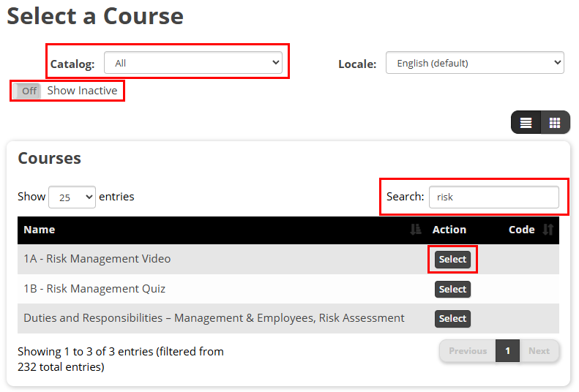Go to pagination page 1
This screenshot has width=579, height=392.
point(507,351)
